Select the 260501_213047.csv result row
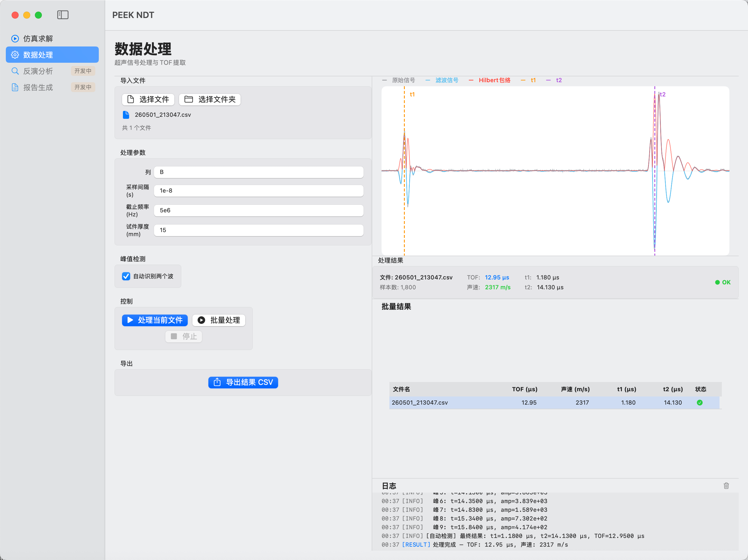This screenshot has width=748, height=560. pos(554,403)
